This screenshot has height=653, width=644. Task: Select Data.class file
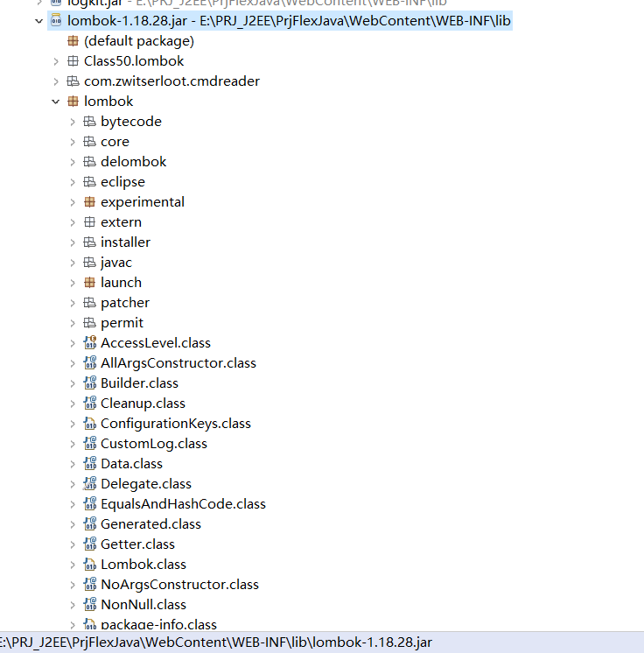(x=131, y=464)
